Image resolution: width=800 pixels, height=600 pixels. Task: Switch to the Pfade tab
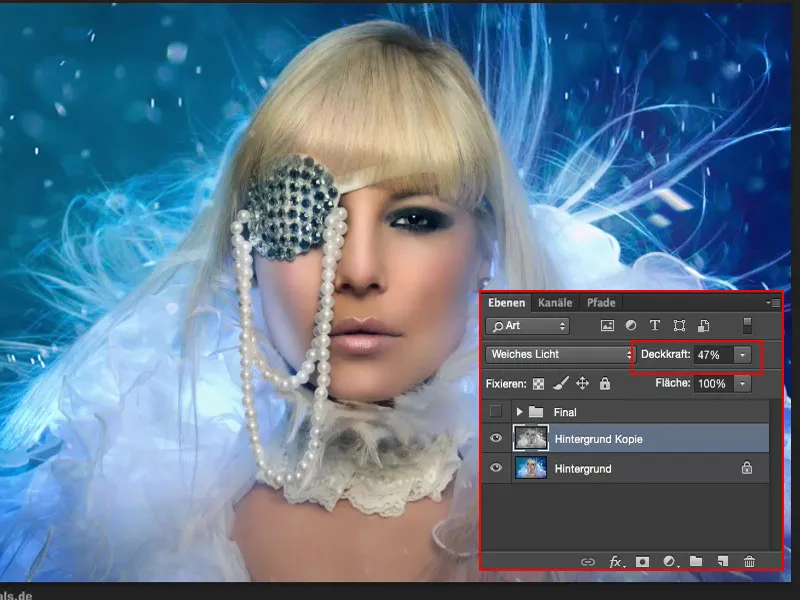(x=601, y=303)
